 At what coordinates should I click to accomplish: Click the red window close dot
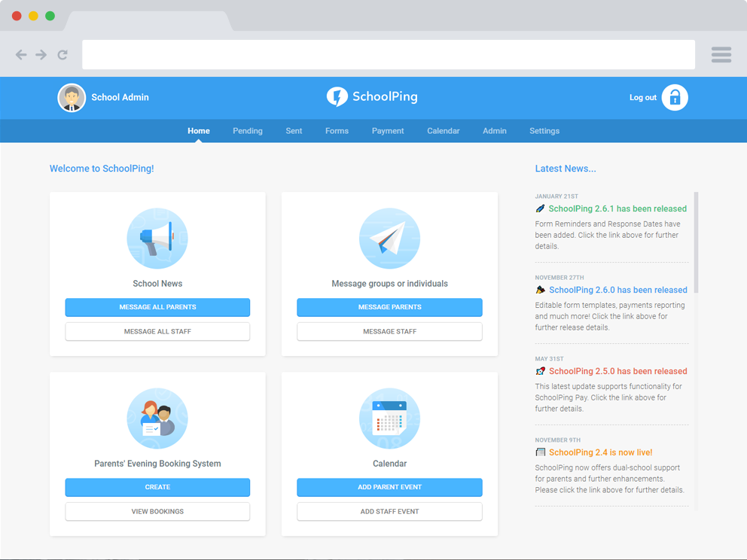(x=17, y=16)
